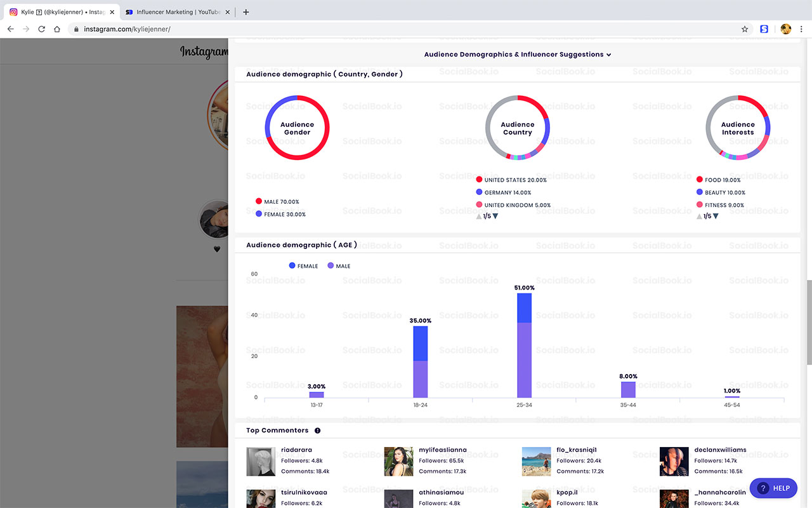Open Chrome three-dot menu
The height and width of the screenshot is (508, 812).
(801, 29)
